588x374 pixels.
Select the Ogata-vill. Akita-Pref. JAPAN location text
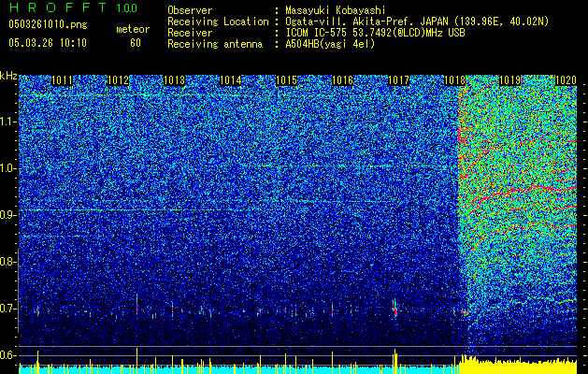(417, 22)
